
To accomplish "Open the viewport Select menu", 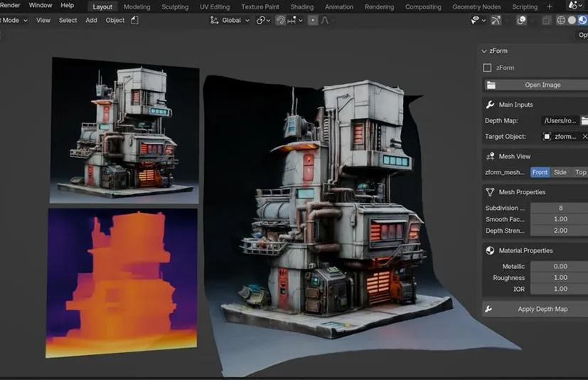I will tap(68, 20).
